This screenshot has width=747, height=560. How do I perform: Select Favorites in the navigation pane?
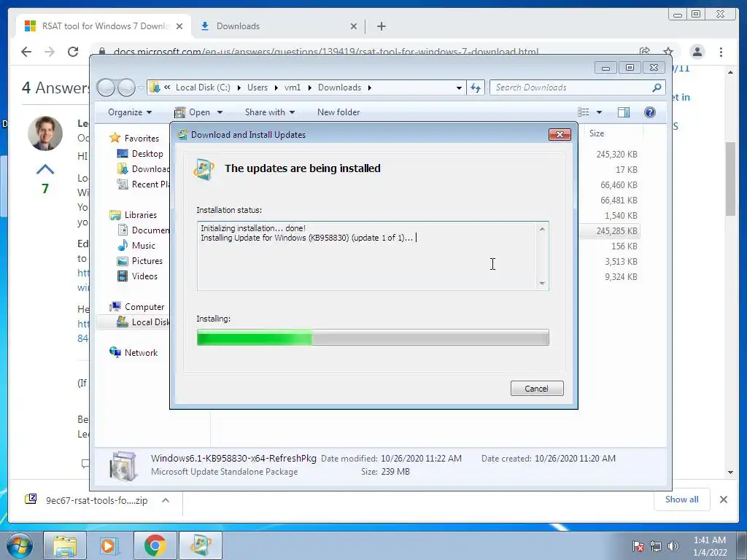click(142, 139)
